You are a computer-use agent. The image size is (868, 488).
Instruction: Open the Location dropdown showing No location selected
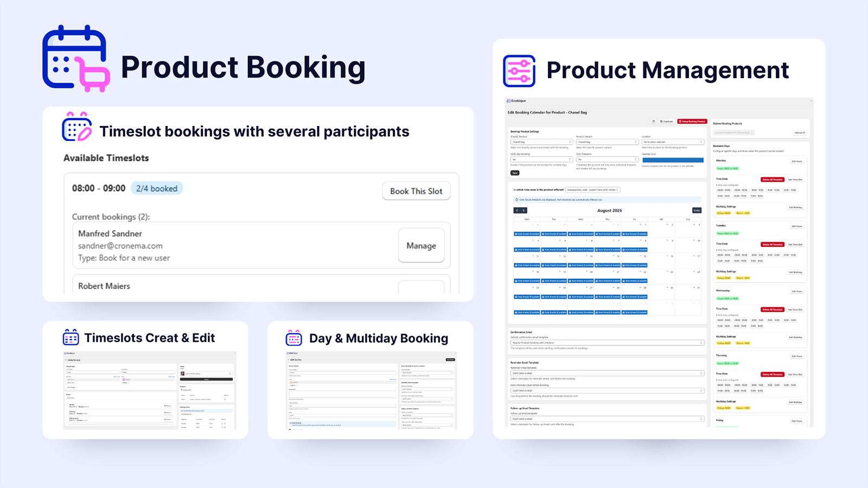click(672, 142)
